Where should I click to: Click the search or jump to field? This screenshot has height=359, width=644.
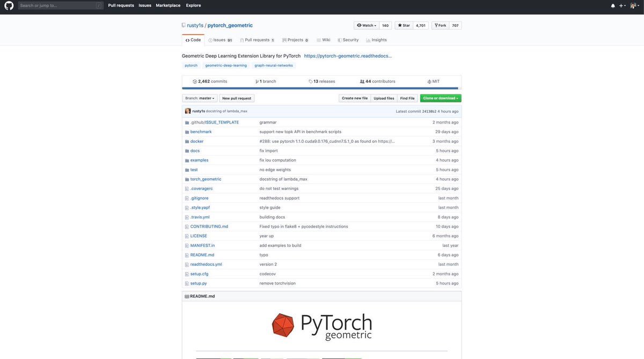pos(61,5)
